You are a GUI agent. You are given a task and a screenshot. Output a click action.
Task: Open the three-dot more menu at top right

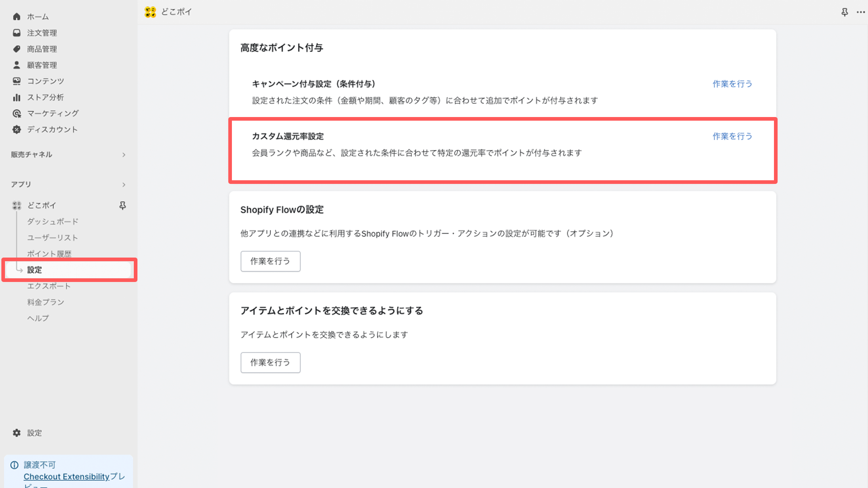[x=861, y=12]
